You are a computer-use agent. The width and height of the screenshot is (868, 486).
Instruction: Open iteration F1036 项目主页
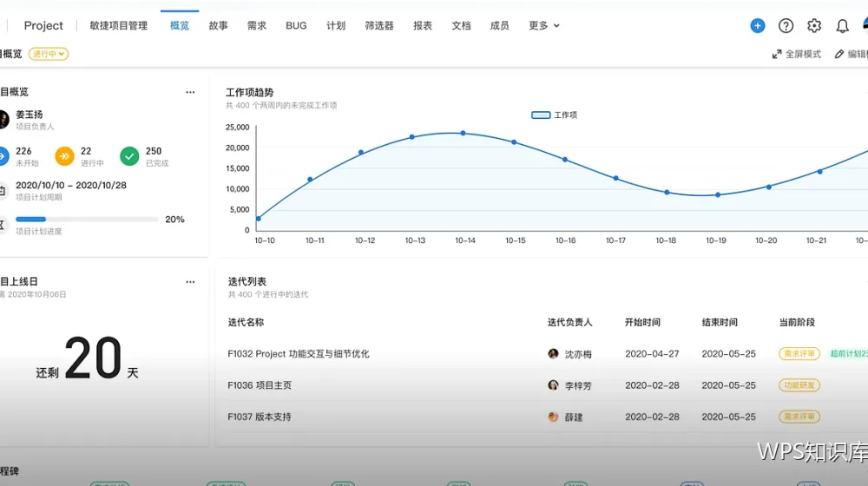click(260, 385)
